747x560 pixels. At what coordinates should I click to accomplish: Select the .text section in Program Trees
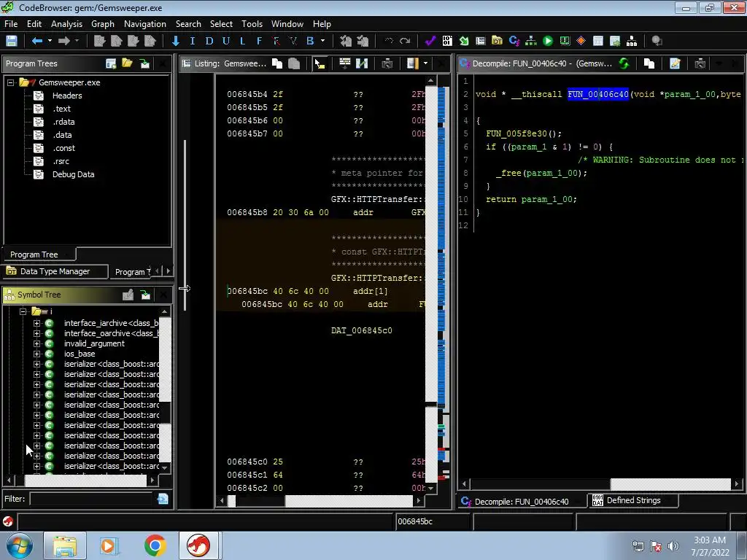coord(61,109)
